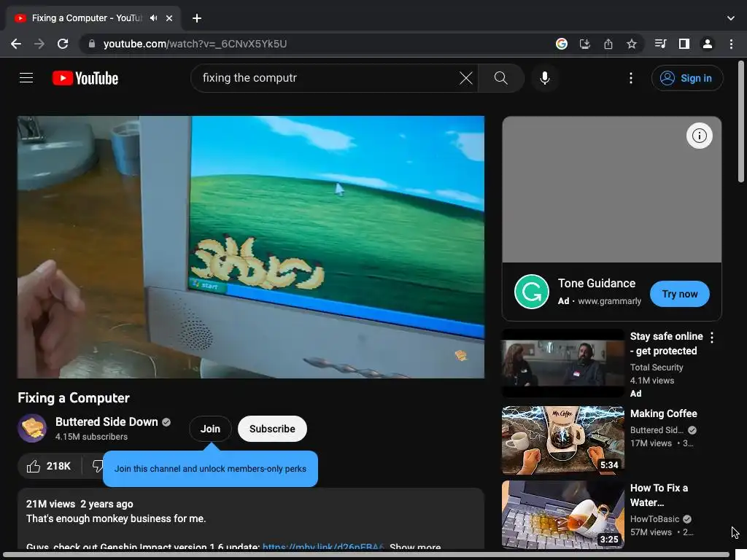This screenshot has height=560, width=747.
Task: Click Total Security channel text
Action: [657, 367]
